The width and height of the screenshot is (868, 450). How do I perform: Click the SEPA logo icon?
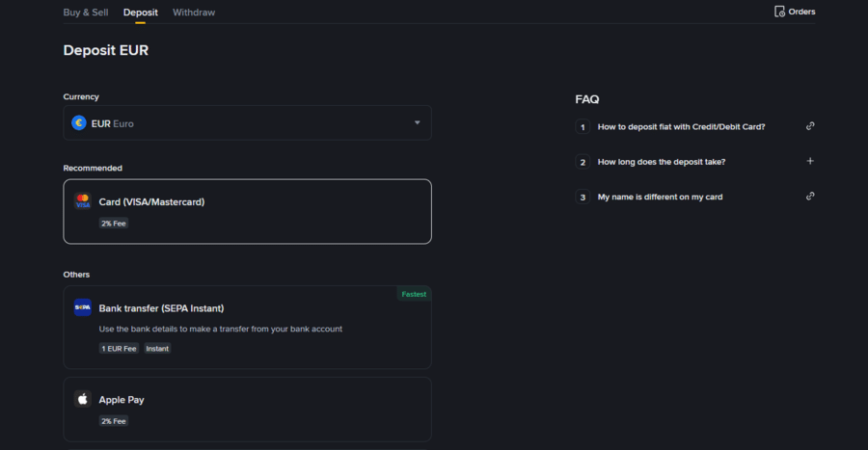tap(83, 307)
